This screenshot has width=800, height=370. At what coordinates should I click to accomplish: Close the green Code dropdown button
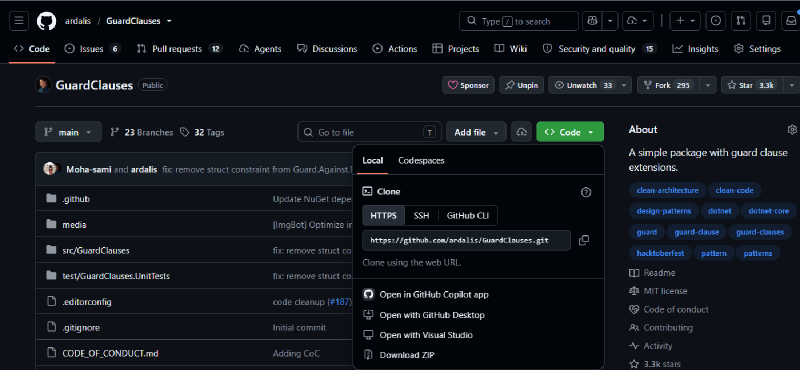(x=570, y=132)
